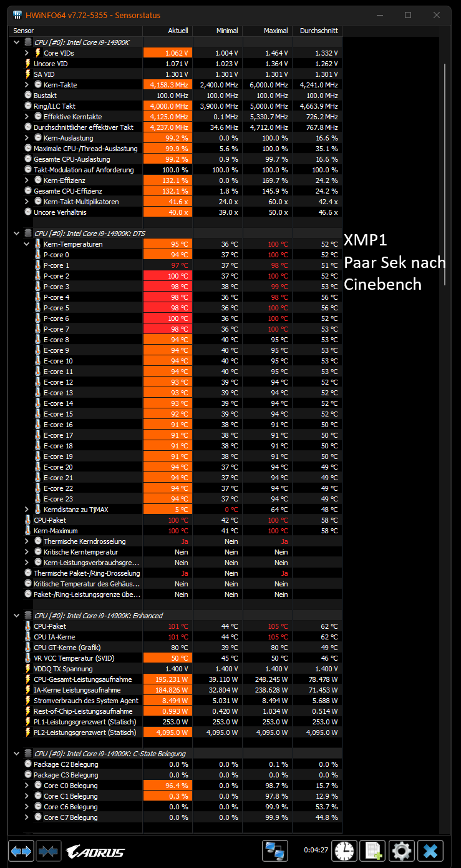The height and width of the screenshot is (868, 461).
Task: Collapse the Kern-Temperaturen group
Action: pos(27,244)
